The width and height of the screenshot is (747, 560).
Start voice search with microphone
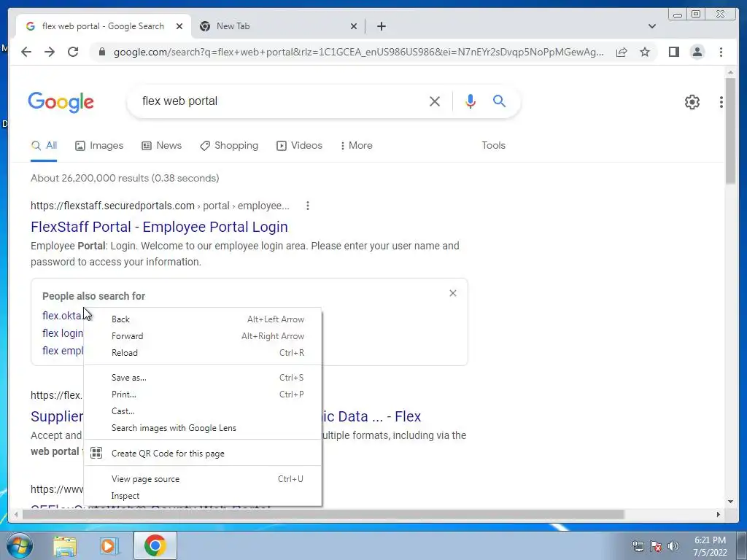(471, 101)
